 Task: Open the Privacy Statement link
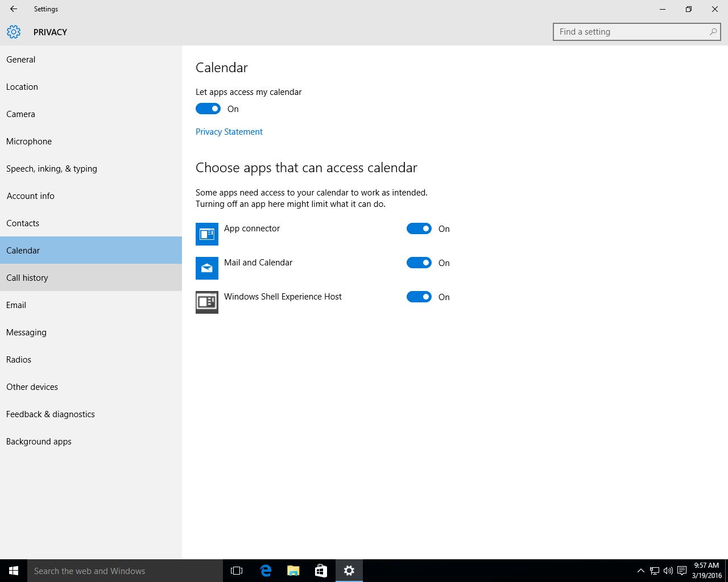coord(229,131)
